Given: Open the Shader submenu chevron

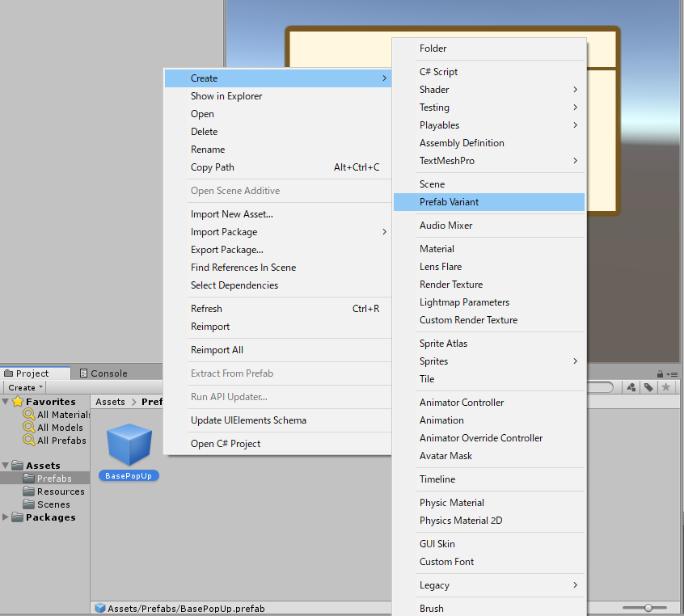Looking at the screenshot, I should [x=576, y=90].
